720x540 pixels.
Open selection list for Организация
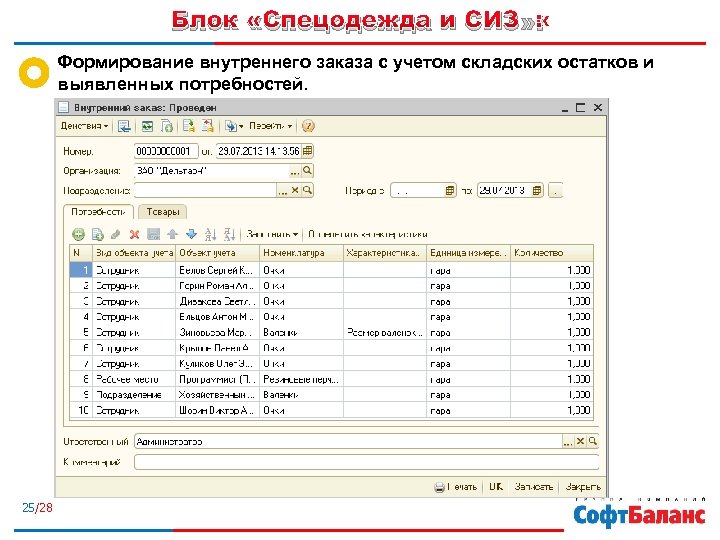click(x=294, y=171)
